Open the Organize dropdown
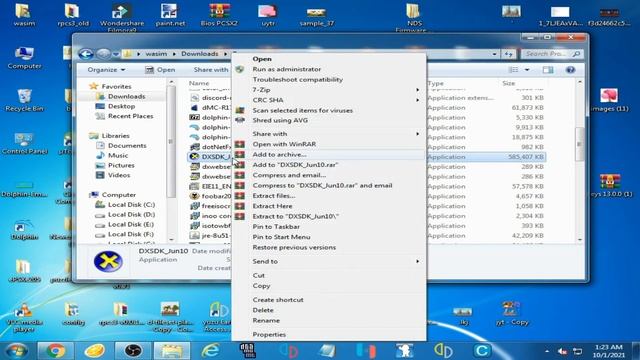This screenshot has width=640, height=360. click(106, 70)
